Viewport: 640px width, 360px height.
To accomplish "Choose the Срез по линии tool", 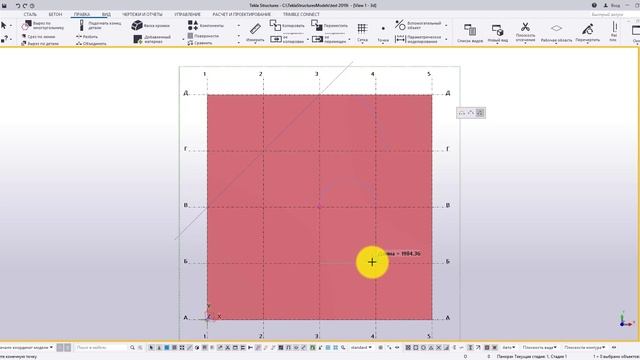I will pyautogui.click(x=38, y=36).
